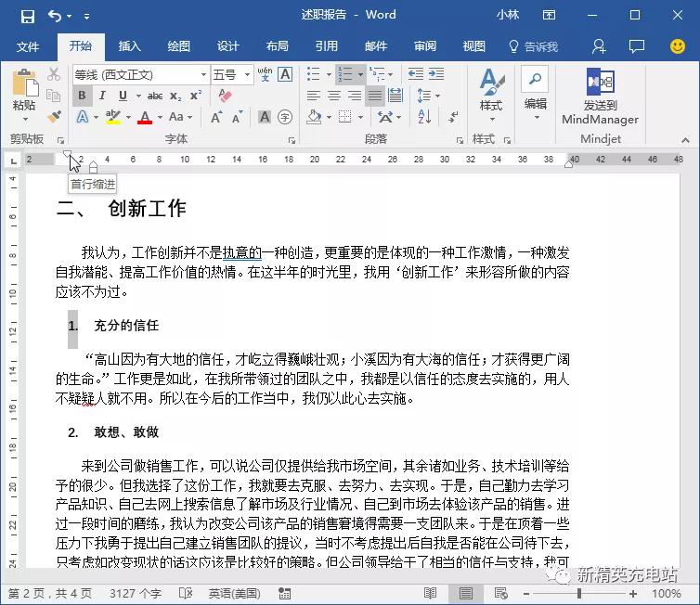Open the undo history dropdown arrow
The height and width of the screenshot is (605, 700).
[x=70, y=17]
